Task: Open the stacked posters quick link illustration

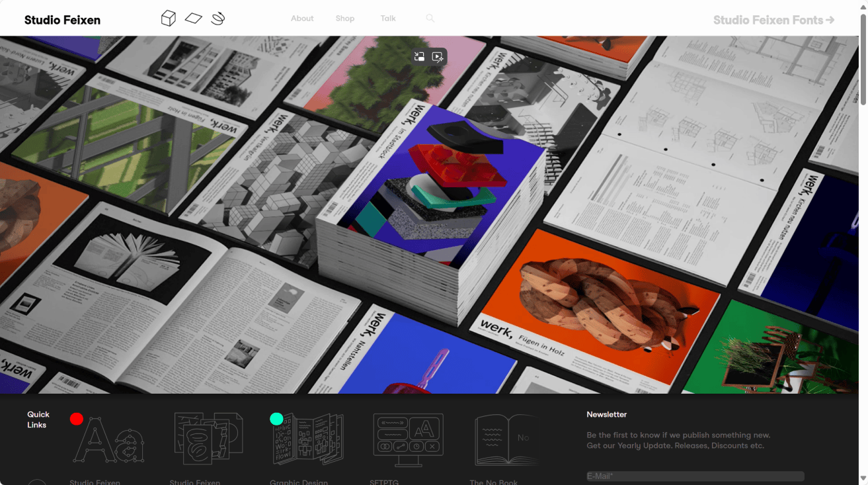Action: click(x=208, y=439)
